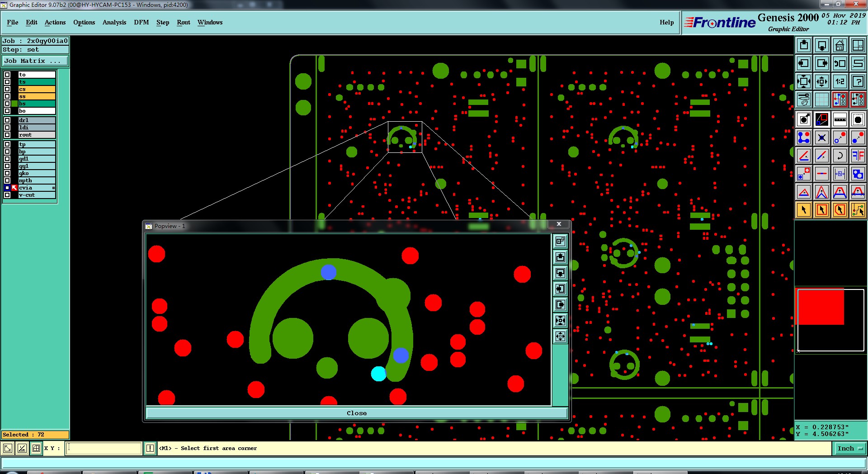The height and width of the screenshot is (474, 868).
Task: Click the Close button in Popview
Action: tap(357, 413)
